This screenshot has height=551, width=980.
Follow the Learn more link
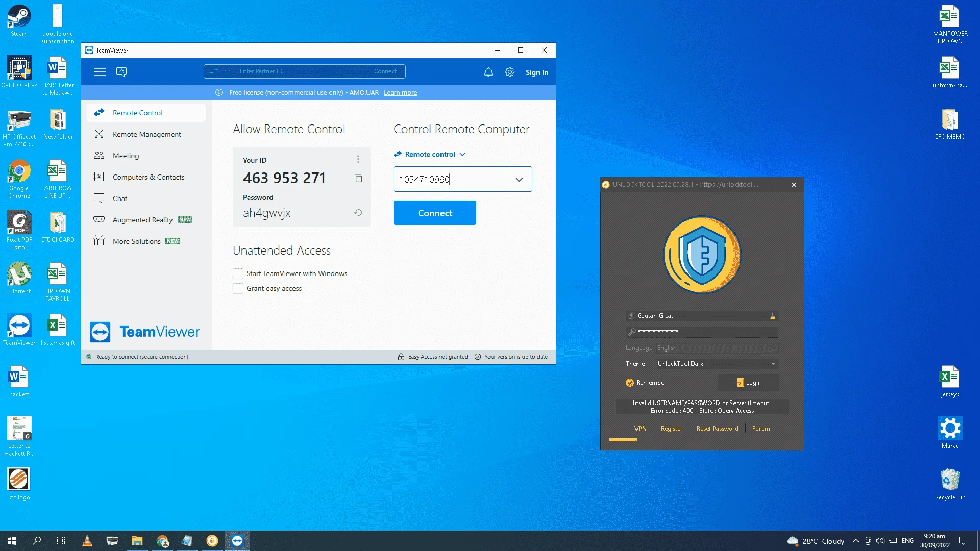[x=400, y=92]
